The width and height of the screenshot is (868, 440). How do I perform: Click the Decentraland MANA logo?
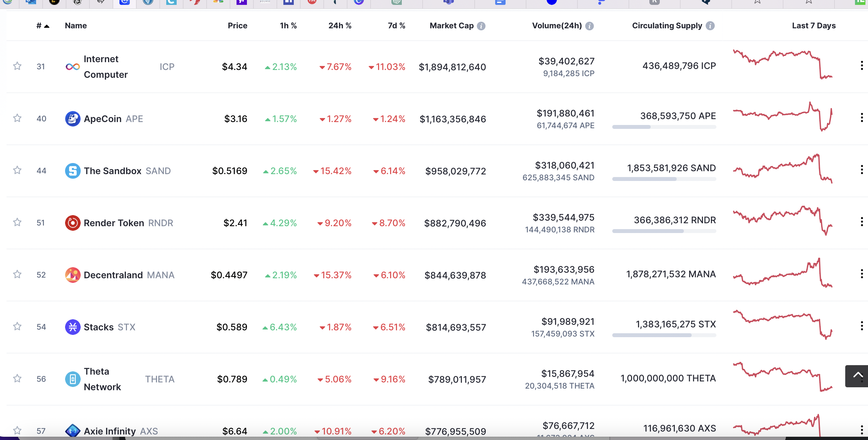(73, 275)
